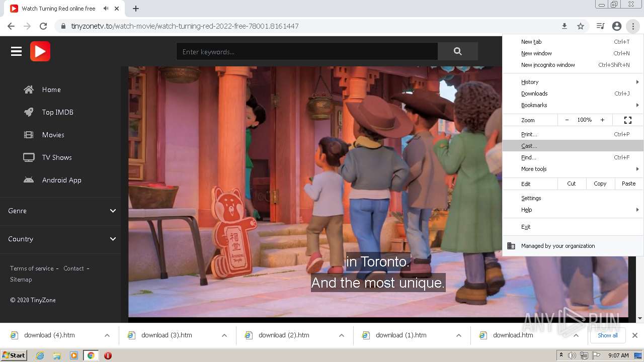
Task: Bookmark this page with the star
Action: (581, 26)
